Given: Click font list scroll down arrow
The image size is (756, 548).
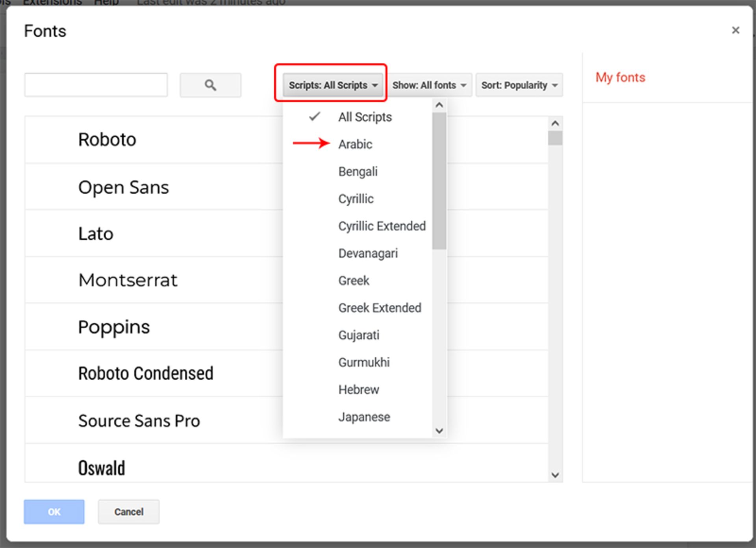Looking at the screenshot, I should pos(555,475).
